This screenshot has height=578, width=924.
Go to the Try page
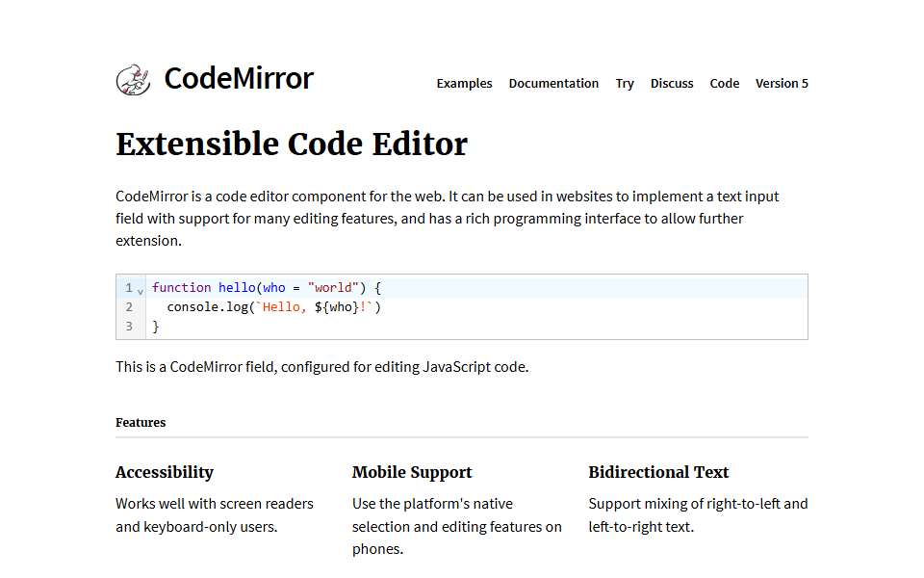(x=625, y=83)
